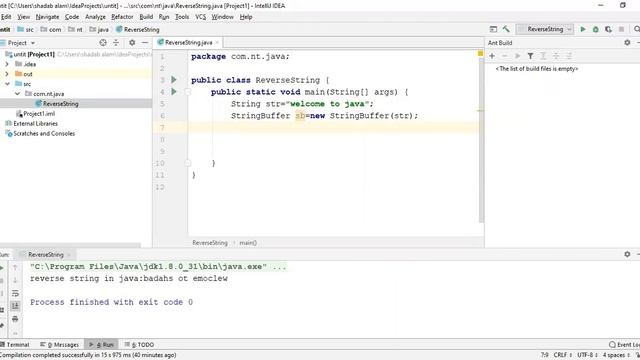Print the Run console output
The width and height of the screenshot is (640, 360).
15,318
